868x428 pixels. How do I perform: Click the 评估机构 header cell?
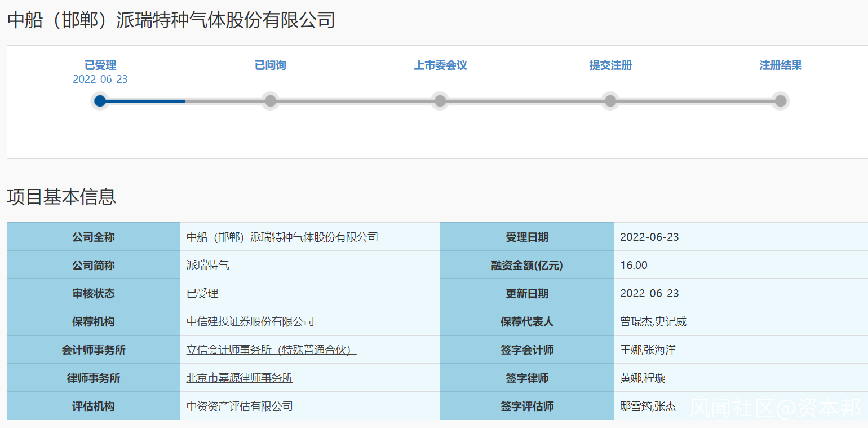[x=94, y=407]
